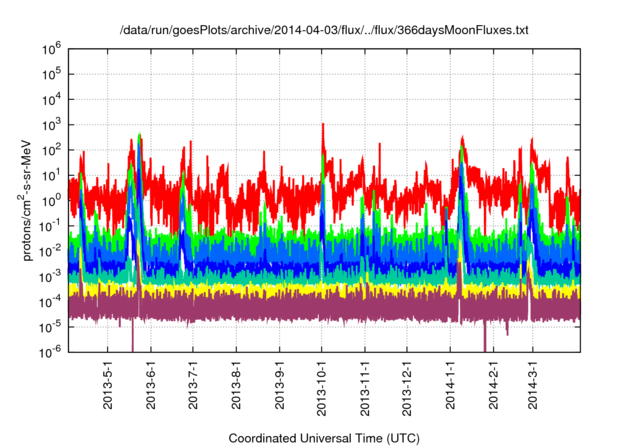Select the 2013-8-1 date tick label

(237, 385)
